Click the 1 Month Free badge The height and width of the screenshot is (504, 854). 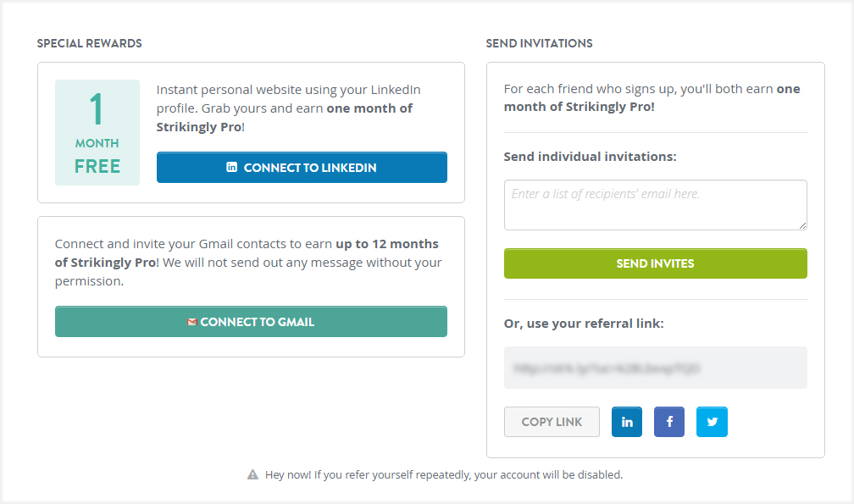(97, 133)
